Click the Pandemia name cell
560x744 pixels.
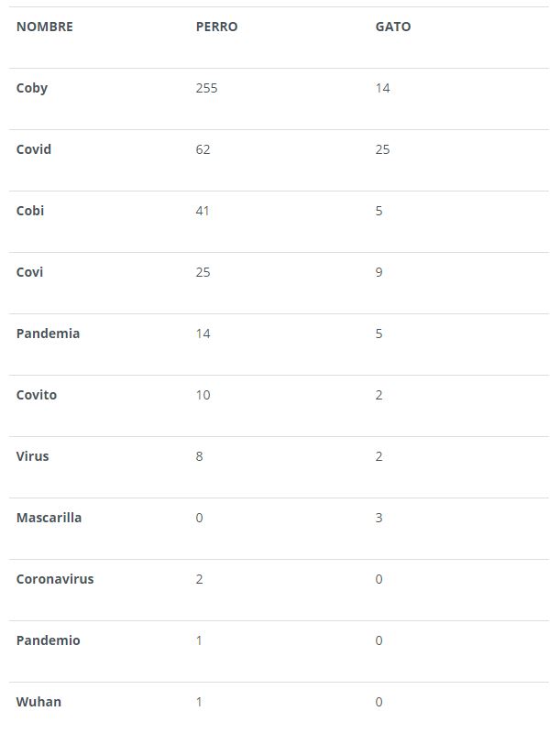48,334
